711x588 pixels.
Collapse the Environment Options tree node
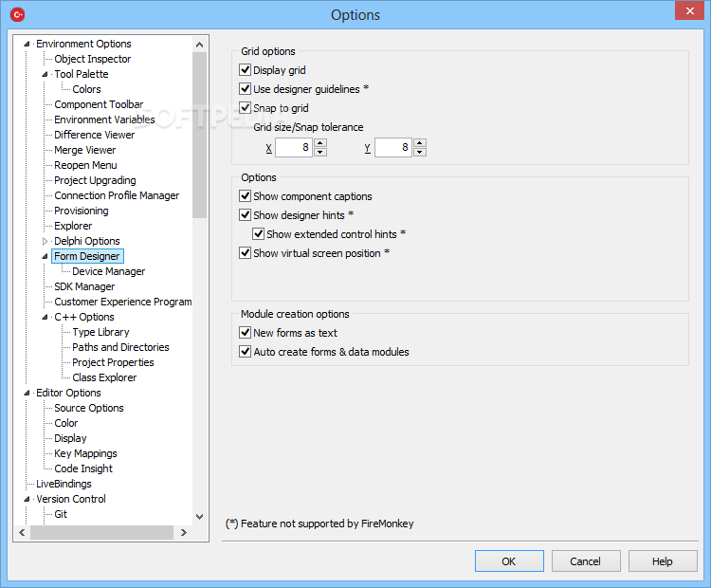(27, 44)
